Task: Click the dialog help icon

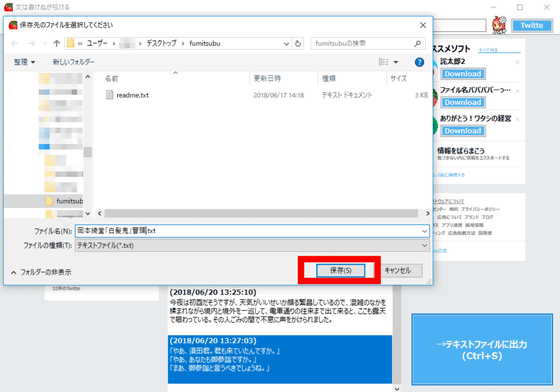Action: (419, 62)
